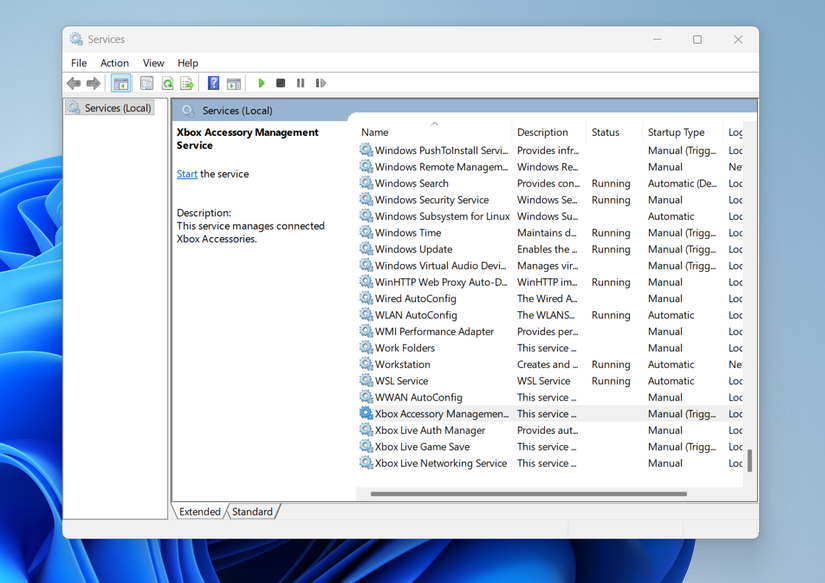This screenshot has height=583, width=825.
Task: Sort by the Name column header
Action: coord(434,132)
